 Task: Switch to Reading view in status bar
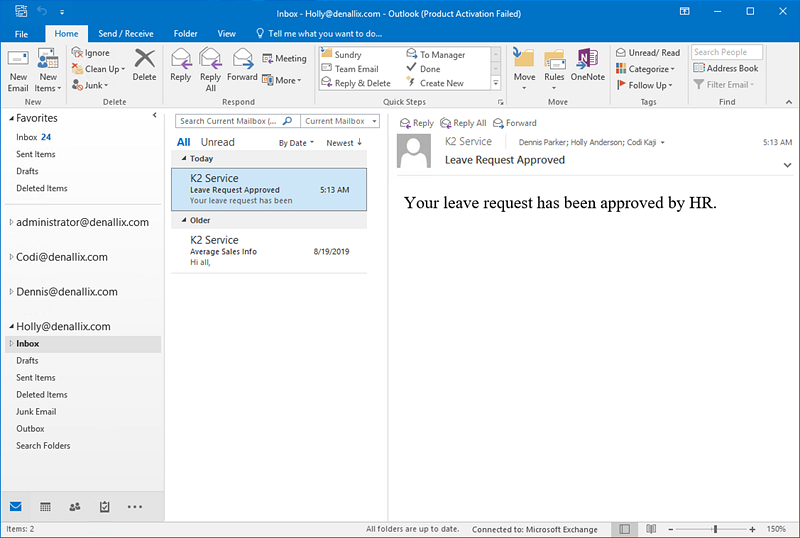pos(650,529)
